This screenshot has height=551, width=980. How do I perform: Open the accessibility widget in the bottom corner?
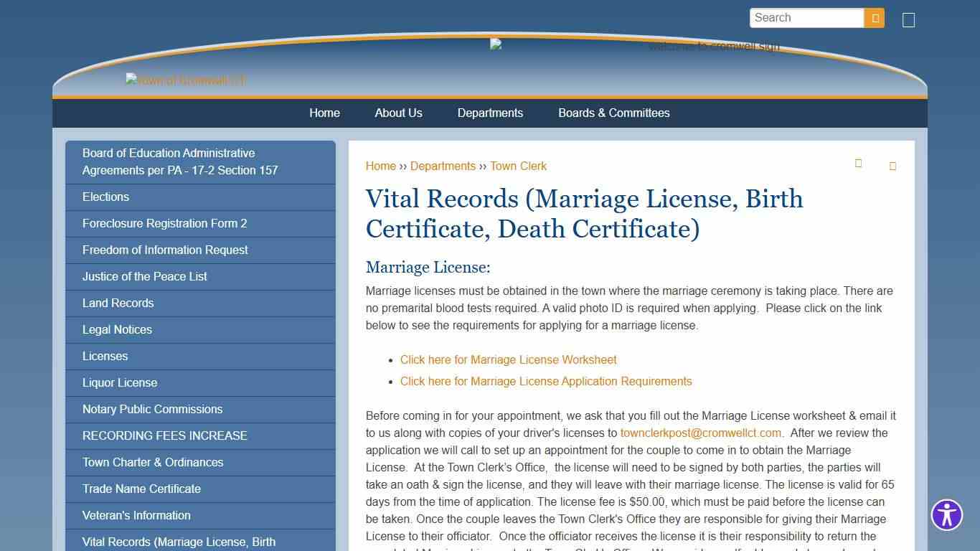[x=947, y=514]
